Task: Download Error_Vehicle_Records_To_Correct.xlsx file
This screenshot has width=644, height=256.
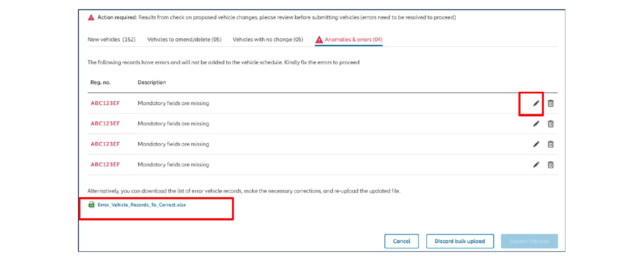Action: pyautogui.click(x=142, y=205)
